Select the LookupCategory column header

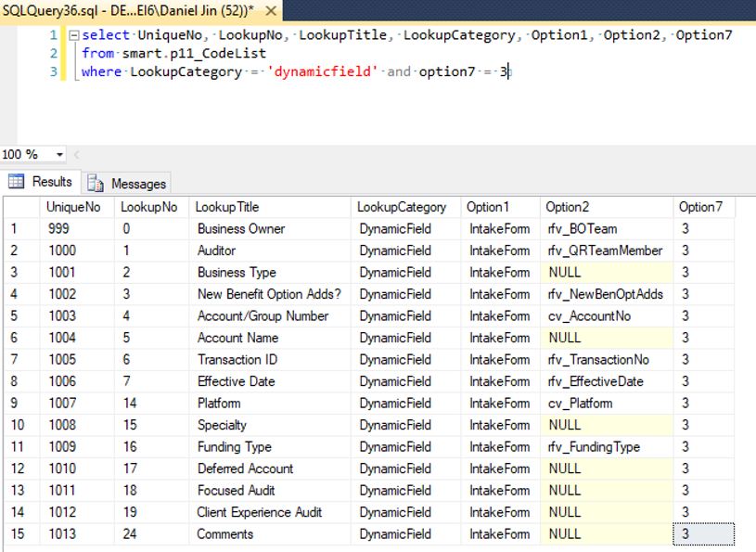[x=405, y=207]
